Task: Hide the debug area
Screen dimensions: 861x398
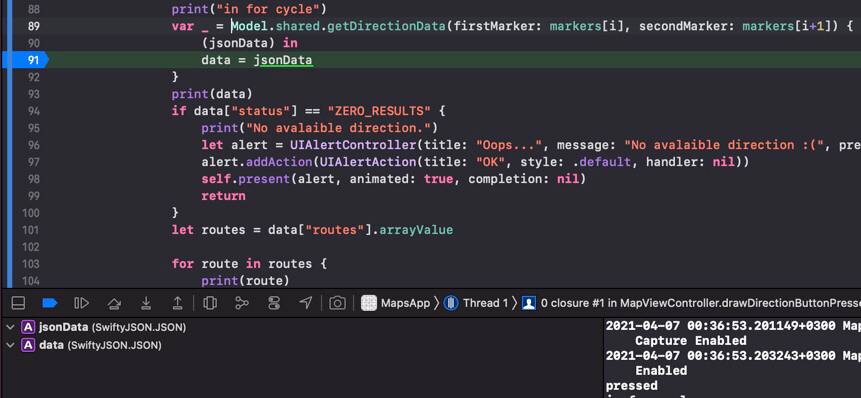Action: (19, 302)
